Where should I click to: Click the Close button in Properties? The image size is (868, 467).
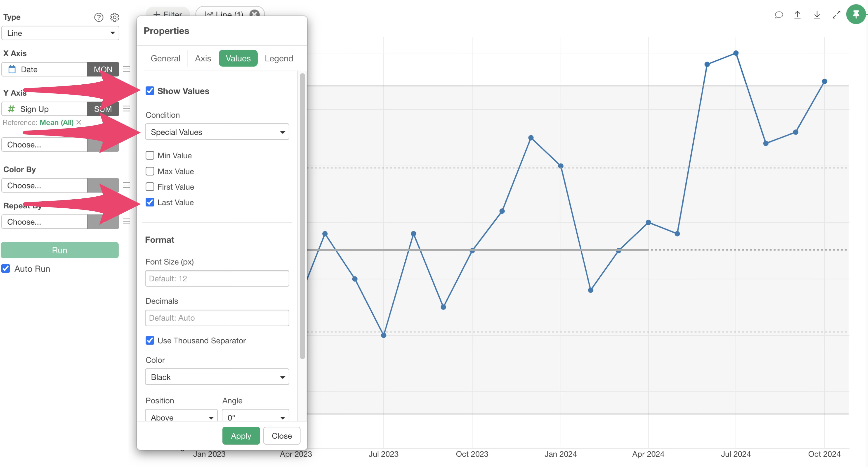click(282, 436)
